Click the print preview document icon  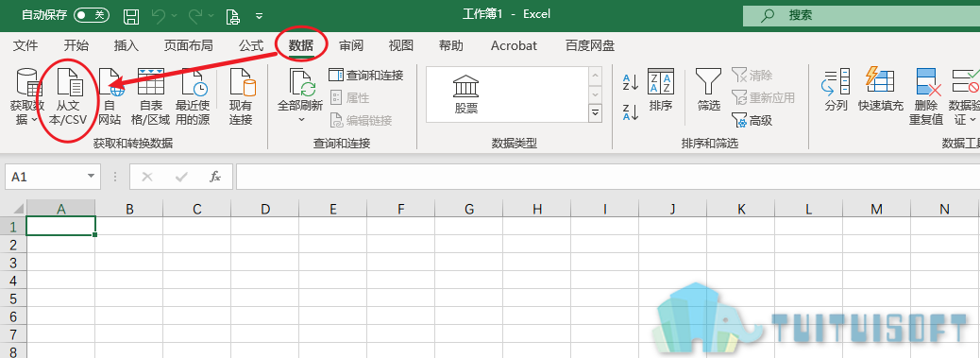[232, 16]
